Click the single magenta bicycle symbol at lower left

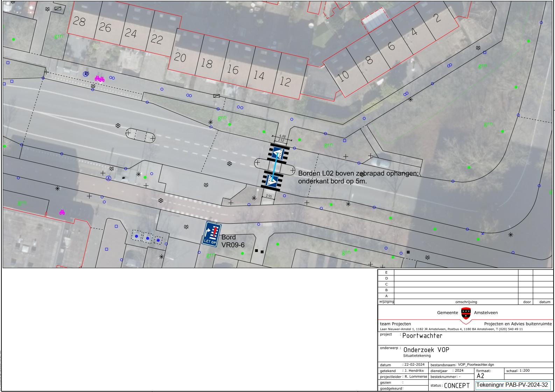[x=62, y=212]
